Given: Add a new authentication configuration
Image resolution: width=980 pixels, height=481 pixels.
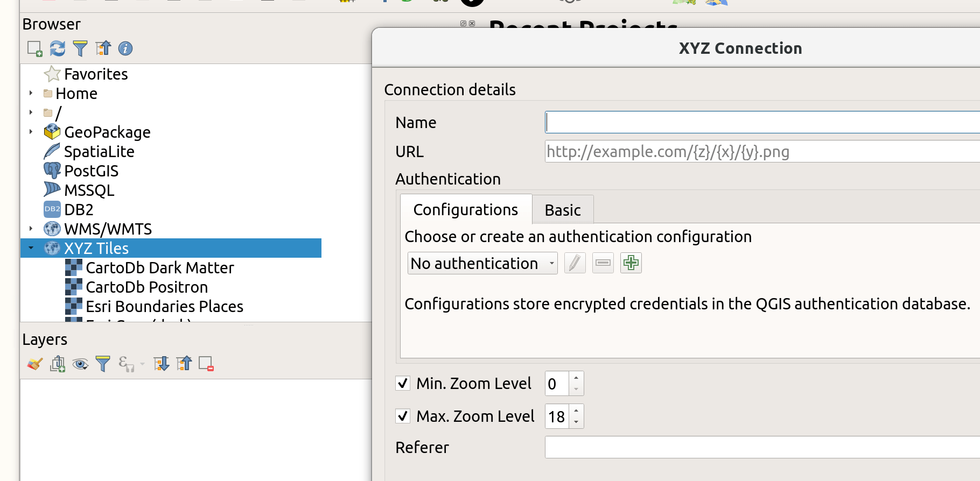Looking at the screenshot, I should (x=631, y=263).
